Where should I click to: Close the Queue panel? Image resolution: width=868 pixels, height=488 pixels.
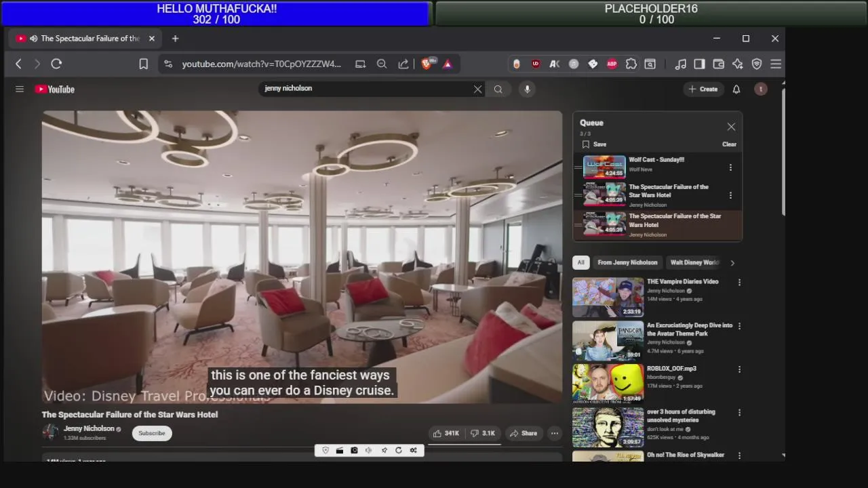pos(731,127)
